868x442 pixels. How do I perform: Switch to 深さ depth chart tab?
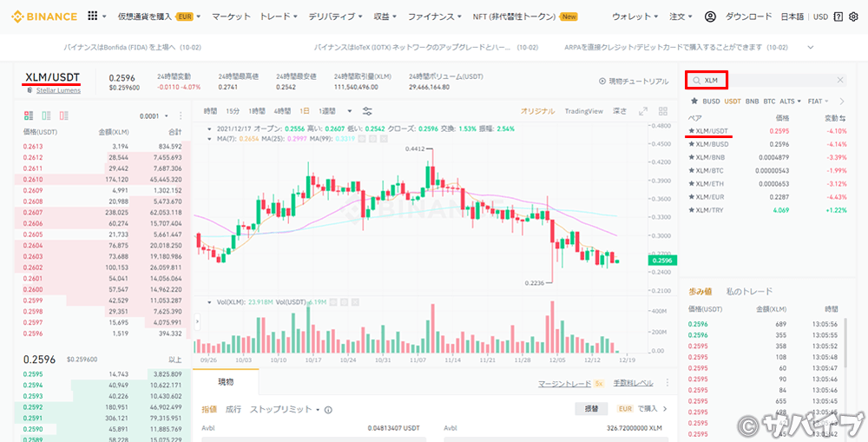click(x=620, y=111)
